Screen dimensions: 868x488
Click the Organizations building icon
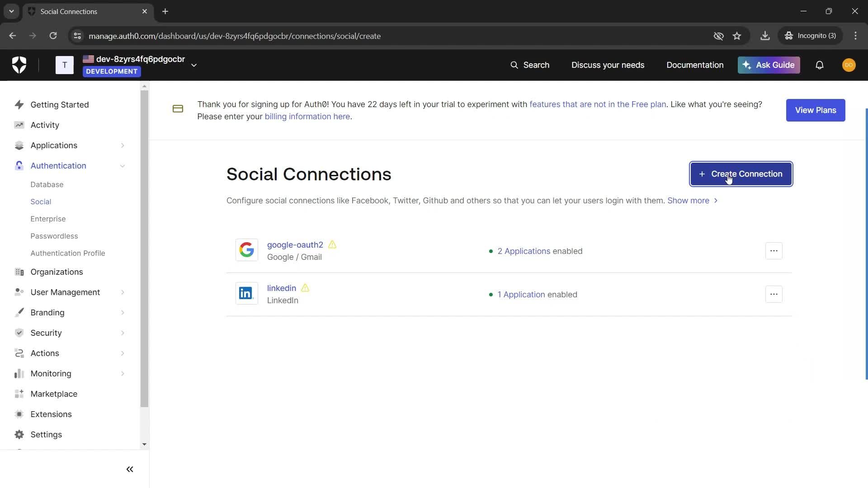click(19, 272)
